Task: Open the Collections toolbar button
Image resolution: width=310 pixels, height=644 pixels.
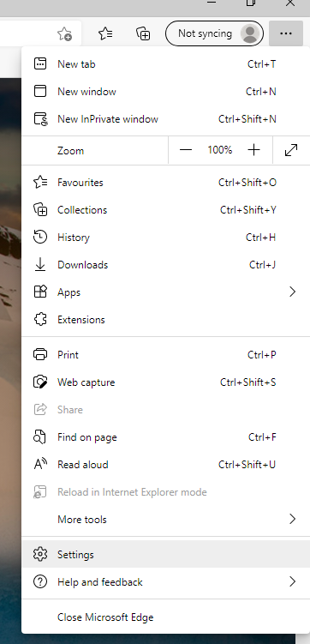Action: (143, 33)
